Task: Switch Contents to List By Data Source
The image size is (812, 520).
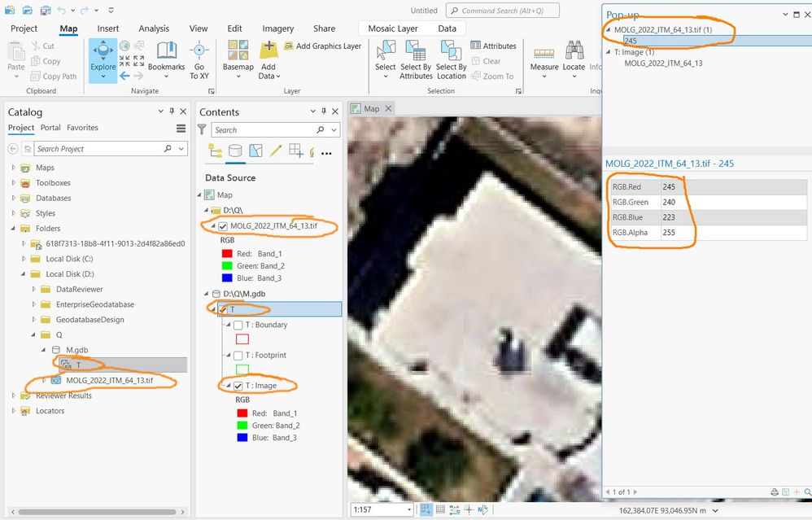Action: coord(235,151)
